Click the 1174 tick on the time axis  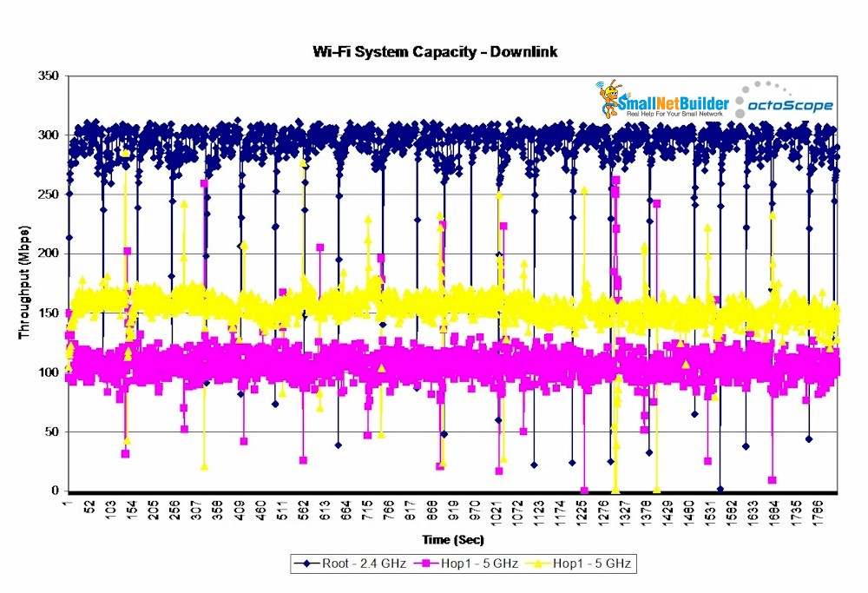(x=560, y=511)
